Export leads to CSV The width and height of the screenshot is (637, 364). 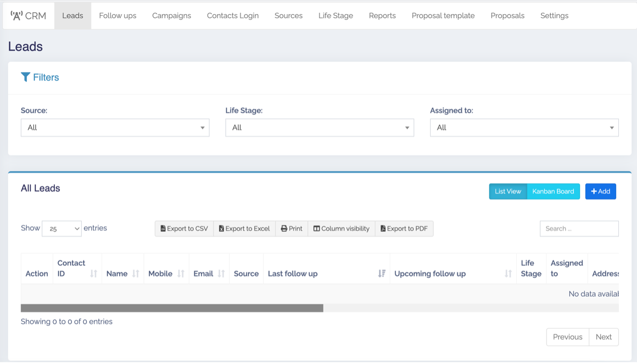184,229
